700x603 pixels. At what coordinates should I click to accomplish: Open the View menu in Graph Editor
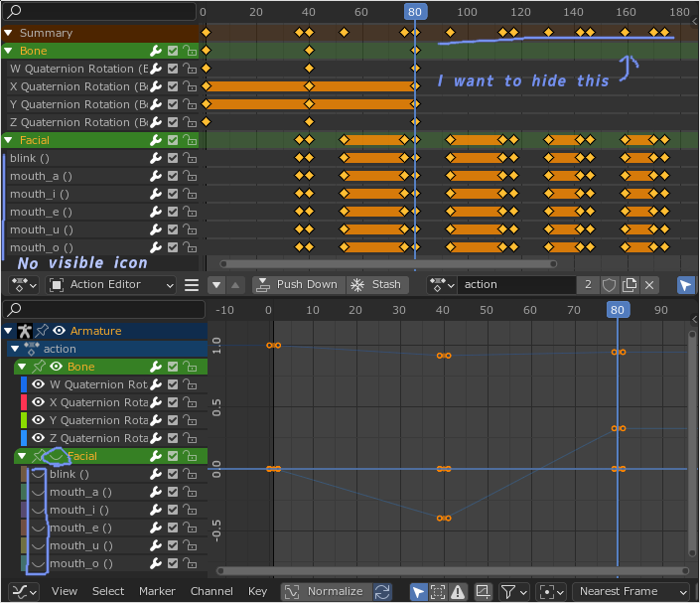(x=65, y=591)
